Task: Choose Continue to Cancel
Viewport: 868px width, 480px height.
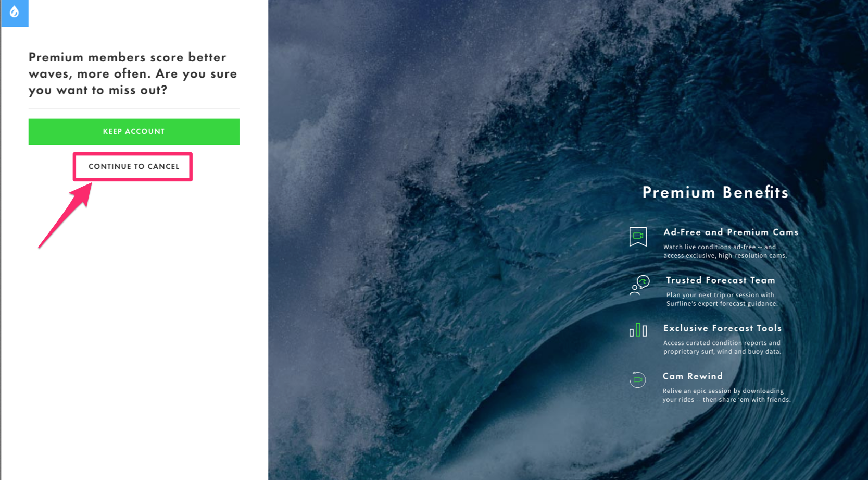Action: [x=134, y=167]
